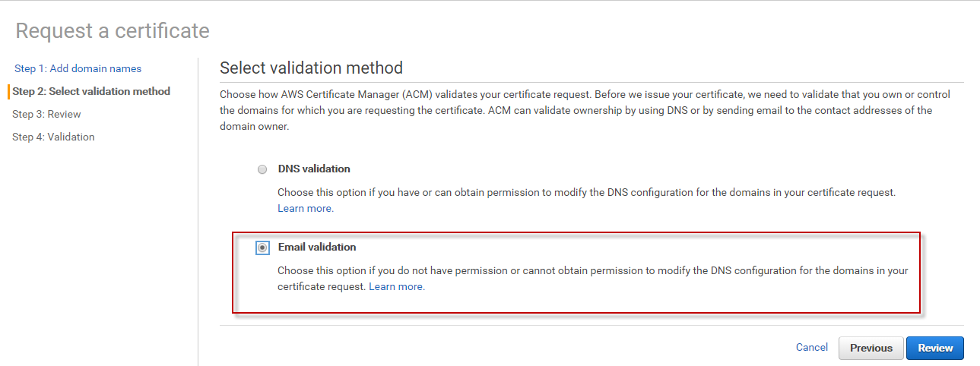The image size is (980, 366).
Task: Click the "Request a certificate" page heading
Action: tap(113, 30)
